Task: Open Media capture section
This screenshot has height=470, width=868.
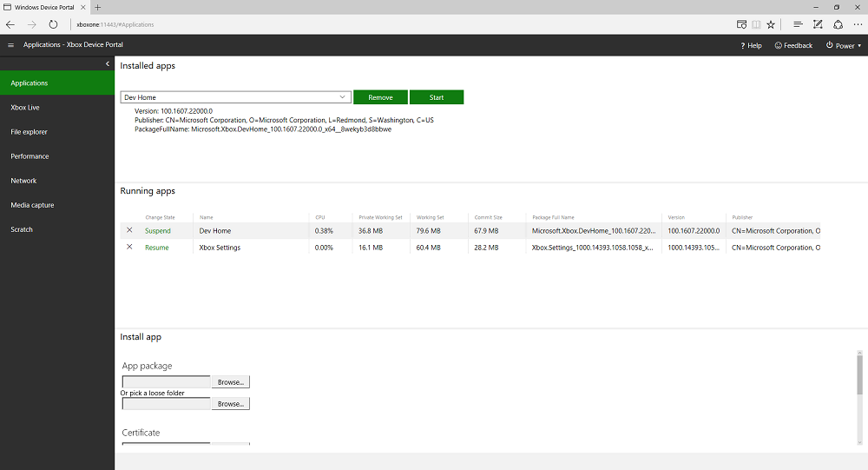Action: (x=32, y=205)
